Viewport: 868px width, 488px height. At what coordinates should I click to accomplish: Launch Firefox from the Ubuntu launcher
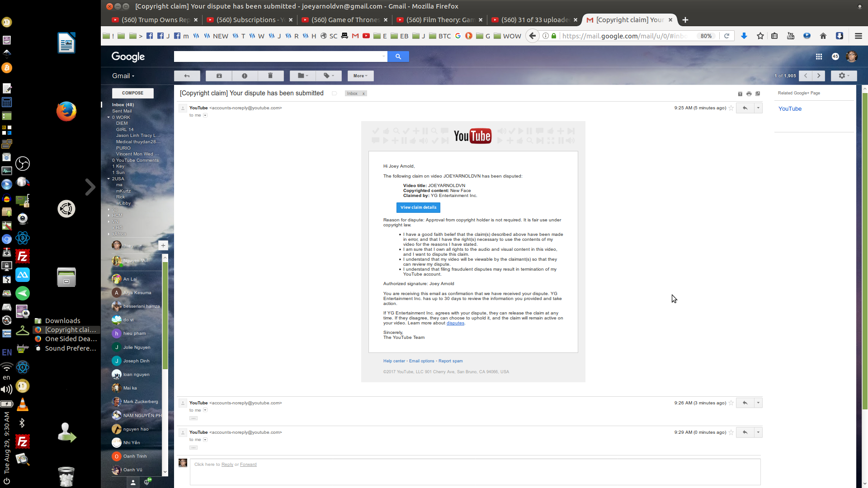click(x=66, y=112)
